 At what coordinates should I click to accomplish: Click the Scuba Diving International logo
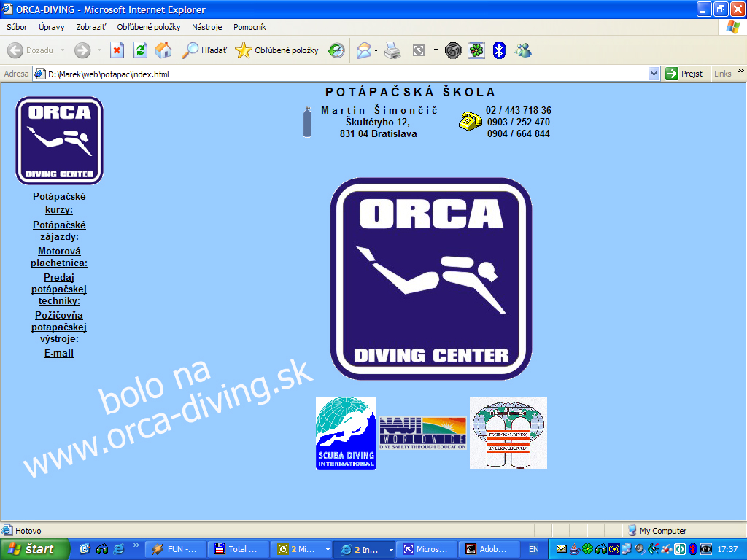[346, 433]
